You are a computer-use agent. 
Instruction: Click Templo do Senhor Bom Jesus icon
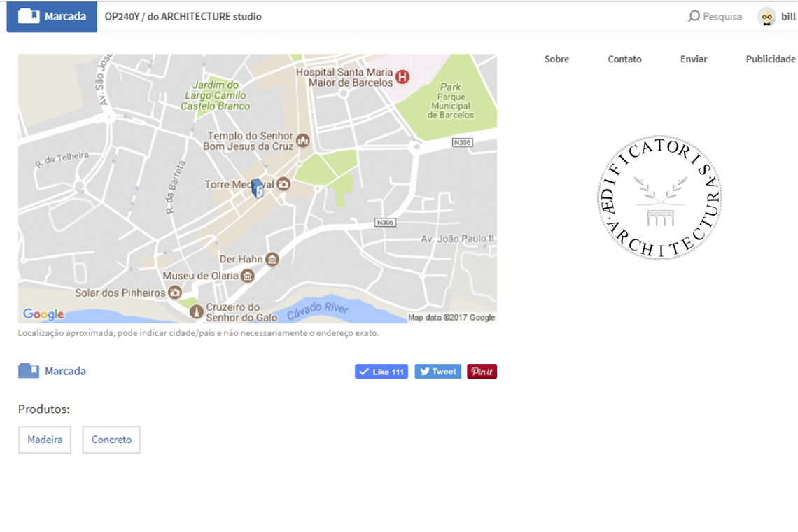pos(303,140)
